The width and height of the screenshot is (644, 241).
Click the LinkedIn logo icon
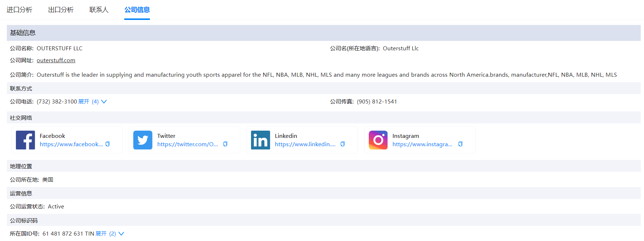260,140
